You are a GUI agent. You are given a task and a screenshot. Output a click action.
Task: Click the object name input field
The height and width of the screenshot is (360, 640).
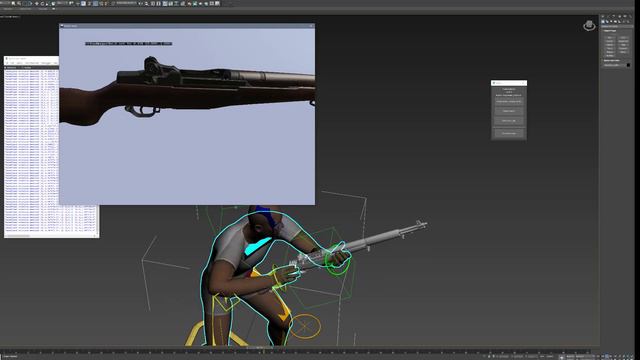(614, 65)
